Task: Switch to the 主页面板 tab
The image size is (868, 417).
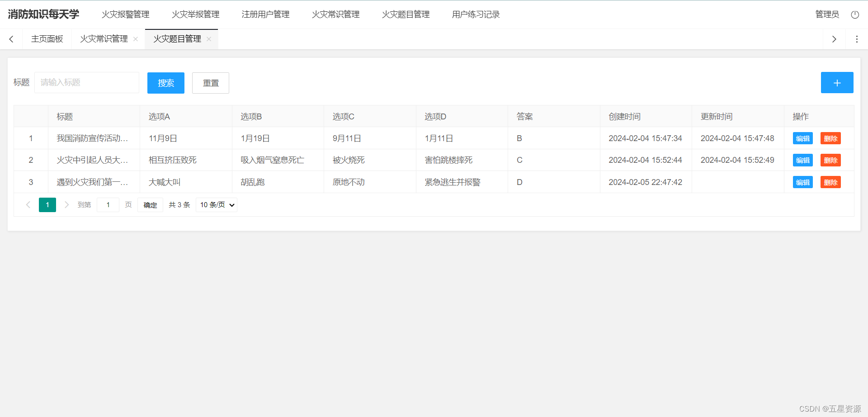Action: tap(47, 39)
